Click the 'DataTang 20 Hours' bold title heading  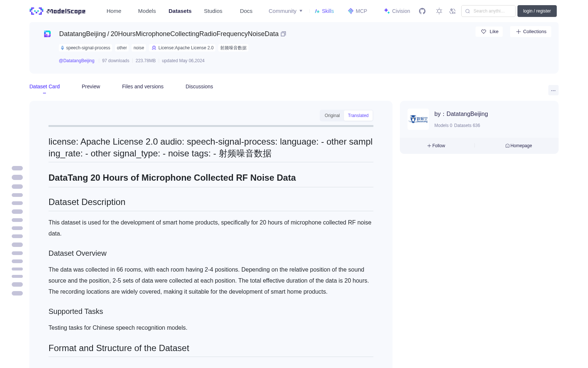pyautogui.click(x=172, y=178)
